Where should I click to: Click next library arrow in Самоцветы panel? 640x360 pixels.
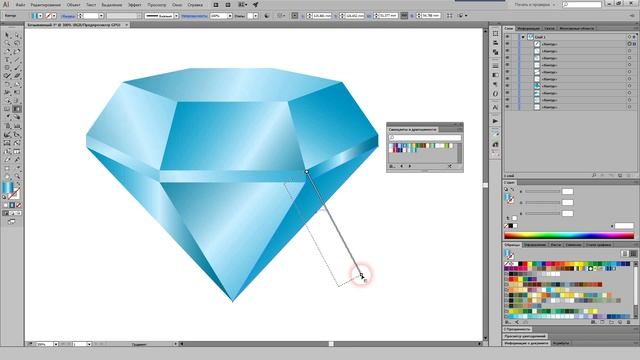tap(409, 166)
